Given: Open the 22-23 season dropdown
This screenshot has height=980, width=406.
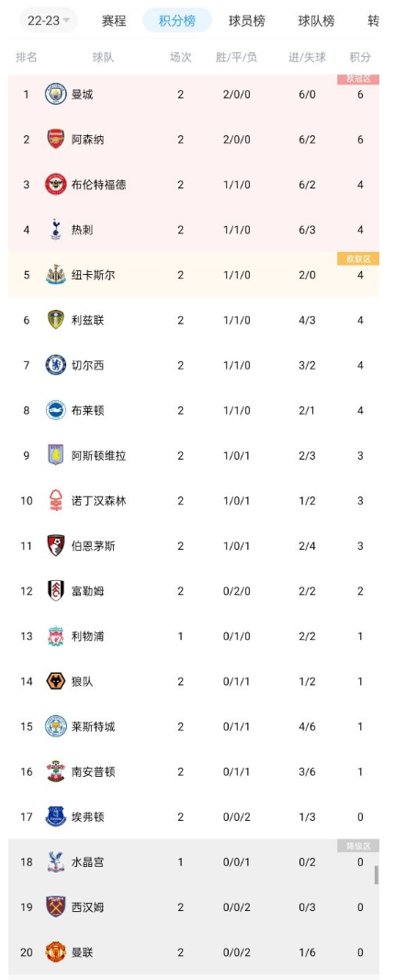Looking at the screenshot, I should (48, 20).
